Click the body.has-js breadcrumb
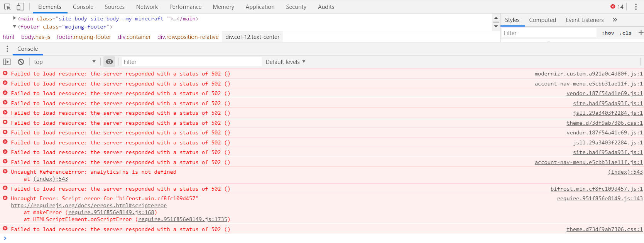The width and height of the screenshot is (644, 243). (x=35, y=37)
